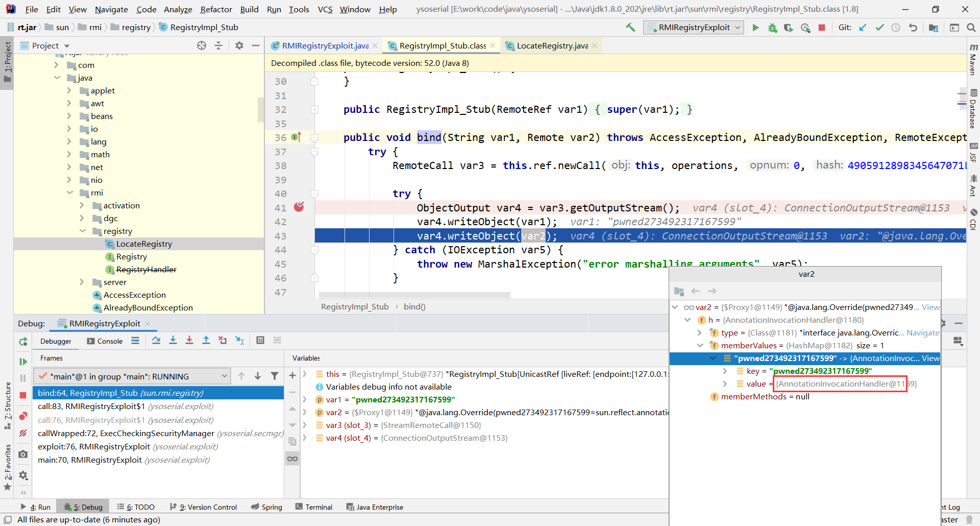This screenshot has width=980, height=526.
Task: Open the RMIRegistryExploit run configuration dropdown
Action: coord(694,28)
